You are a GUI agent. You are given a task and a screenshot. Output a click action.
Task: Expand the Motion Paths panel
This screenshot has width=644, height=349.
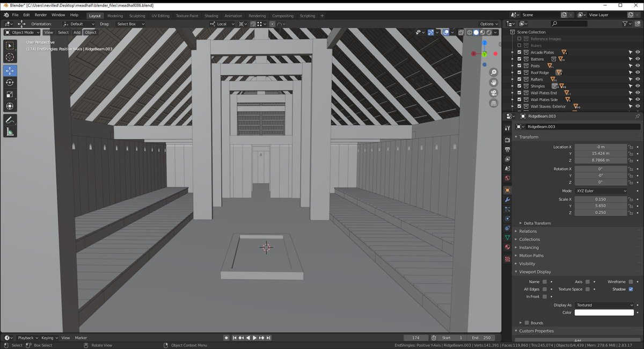(x=531, y=256)
